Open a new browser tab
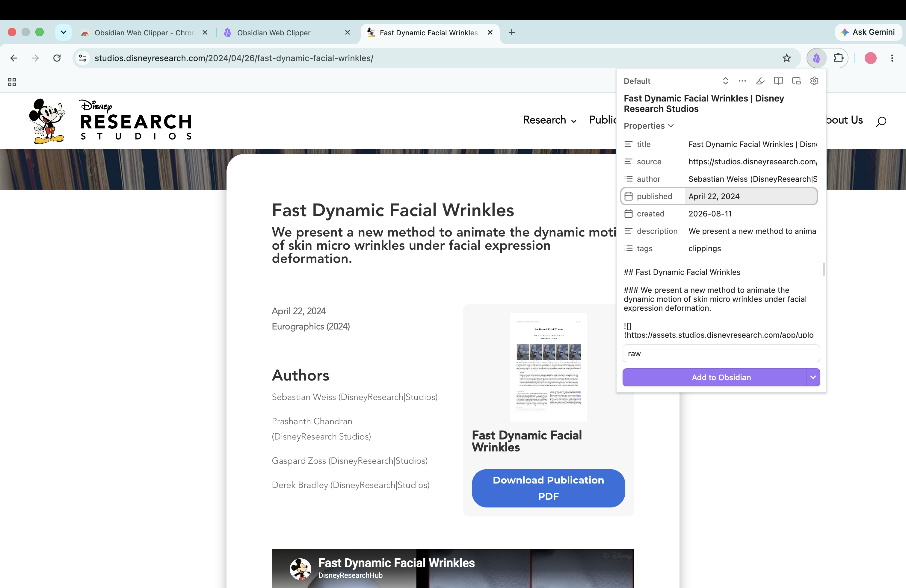 [512, 33]
